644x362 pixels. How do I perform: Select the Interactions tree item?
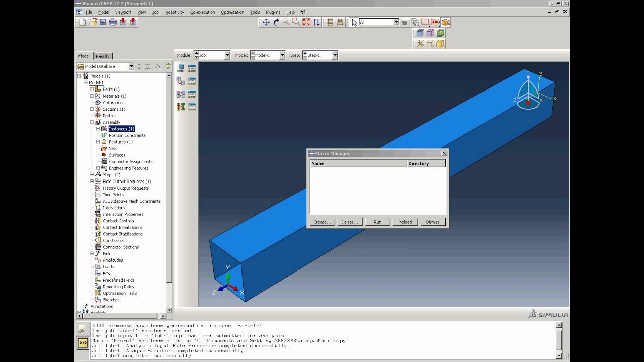pyautogui.click(x=114, y=207)
